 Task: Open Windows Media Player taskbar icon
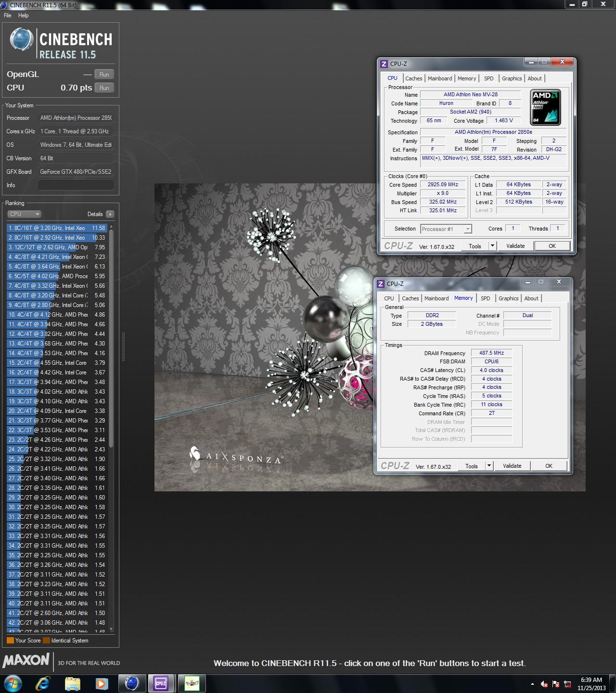[x=102, y=683]
